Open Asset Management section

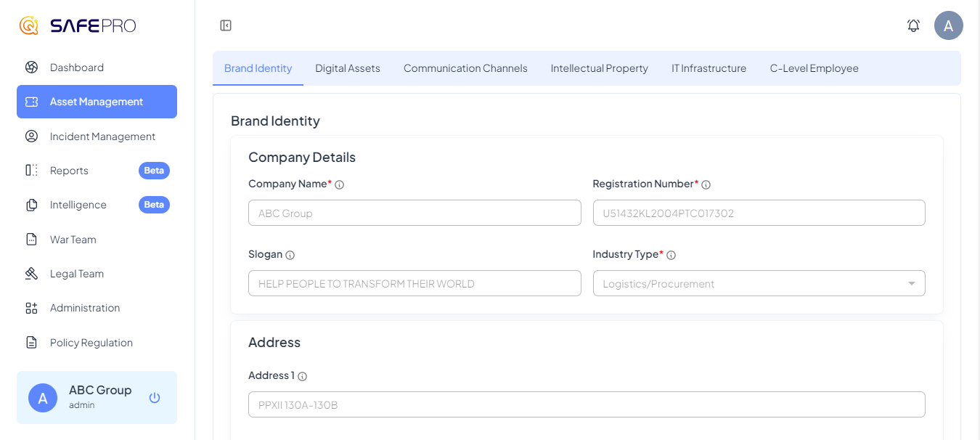coord(97,102)
